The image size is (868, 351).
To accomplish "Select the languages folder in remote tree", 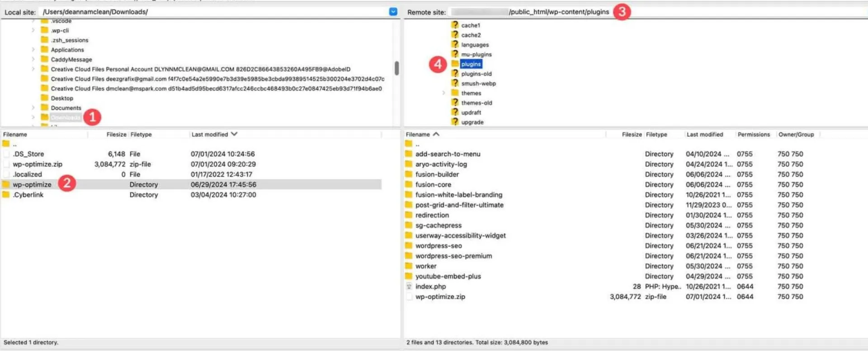I will (x=475, y=45).
